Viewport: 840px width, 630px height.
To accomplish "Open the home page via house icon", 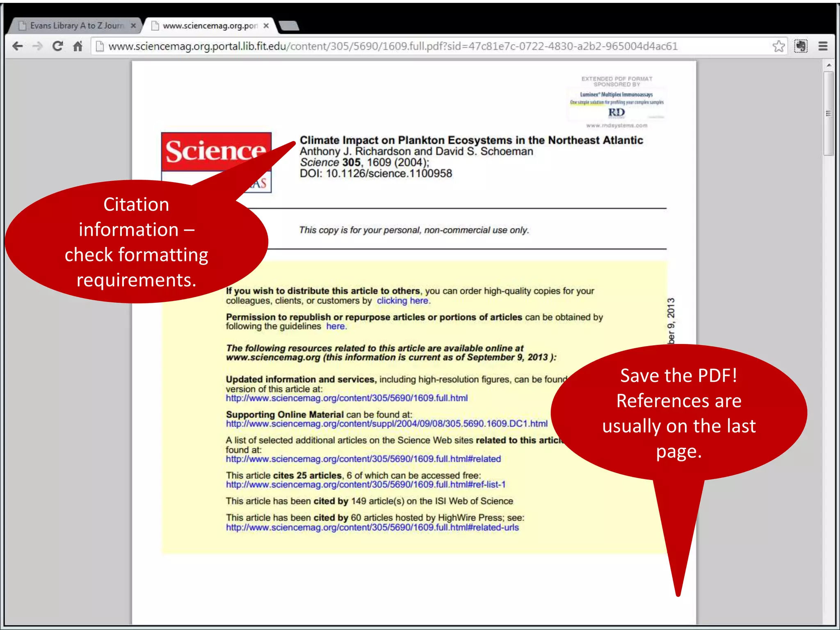I will point(78,46).
